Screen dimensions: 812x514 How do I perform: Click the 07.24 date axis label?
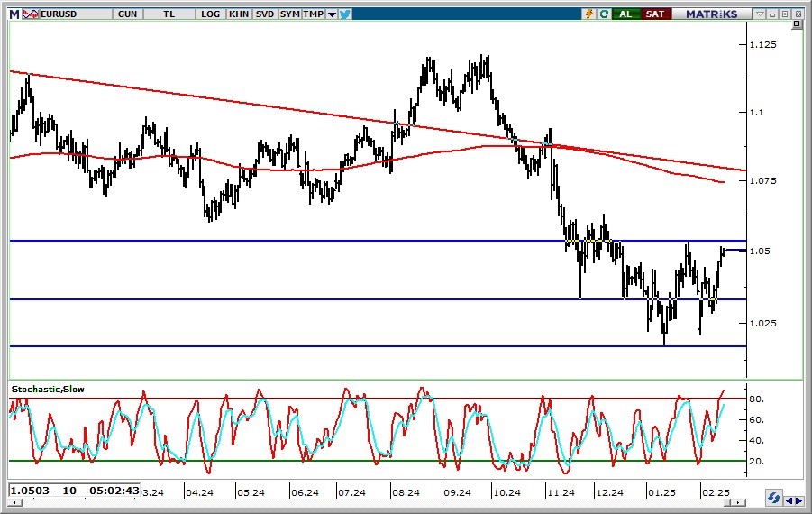(351, 492)
